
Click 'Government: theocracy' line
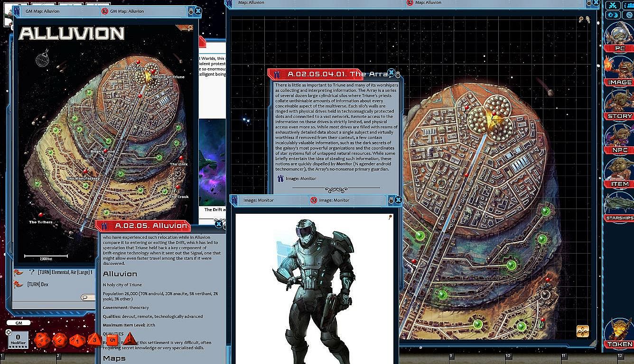pyautogui.click(x=126, y=308)
